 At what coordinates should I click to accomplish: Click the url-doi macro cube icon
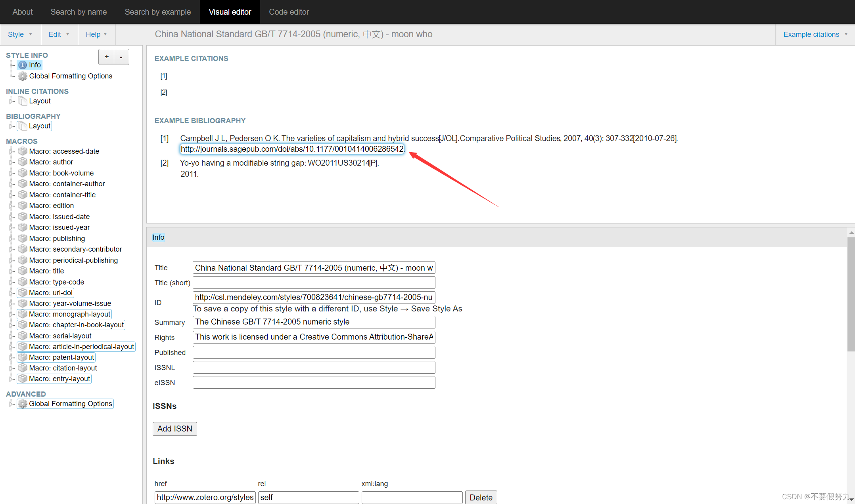pos(23,293)
